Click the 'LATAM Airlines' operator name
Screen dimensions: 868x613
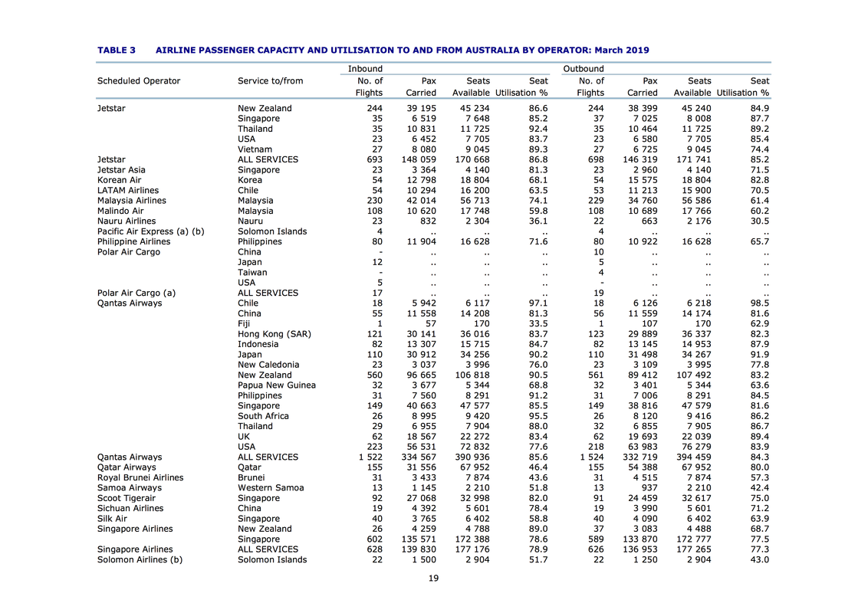(x=128, y=190)
